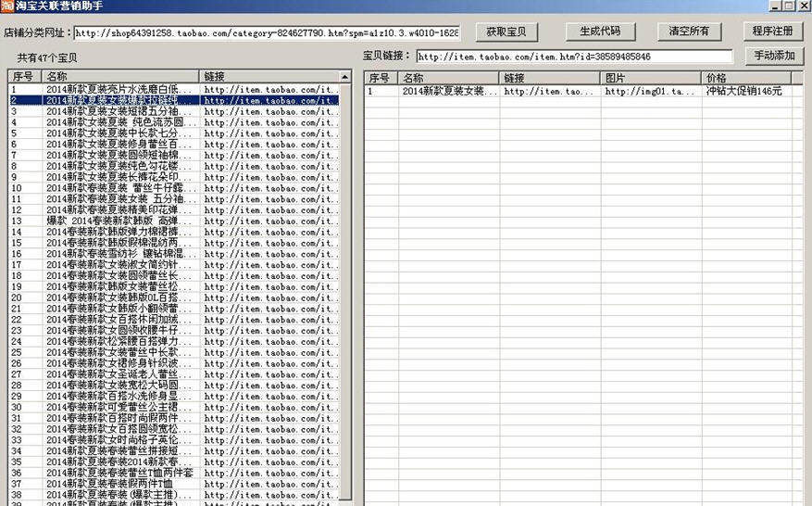Click right table 图片 column header
The height and width of the screenshot is (506, 812).
pyautogui.click(x=651, y=78)
